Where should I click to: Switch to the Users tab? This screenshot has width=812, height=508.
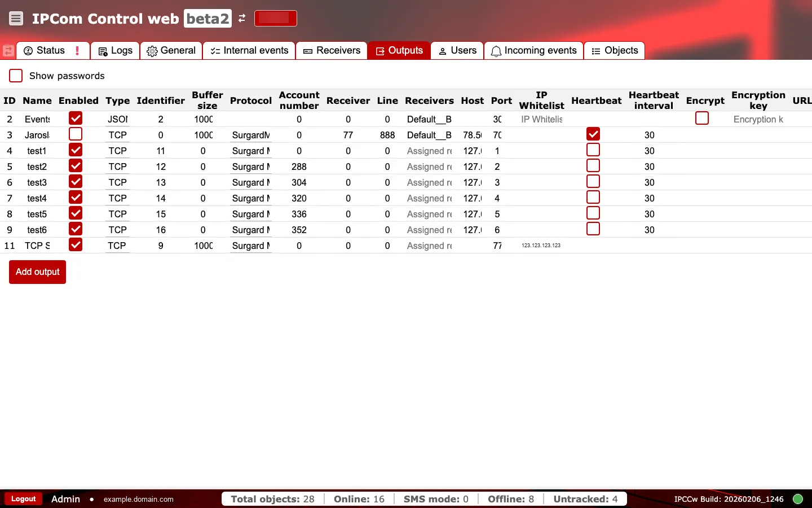[457, 50]
